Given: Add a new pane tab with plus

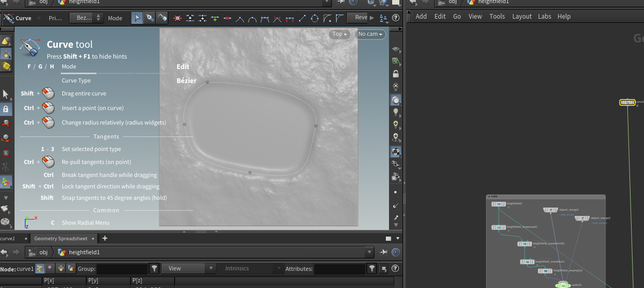Looking at the screenshot, I should click(105, 238).
